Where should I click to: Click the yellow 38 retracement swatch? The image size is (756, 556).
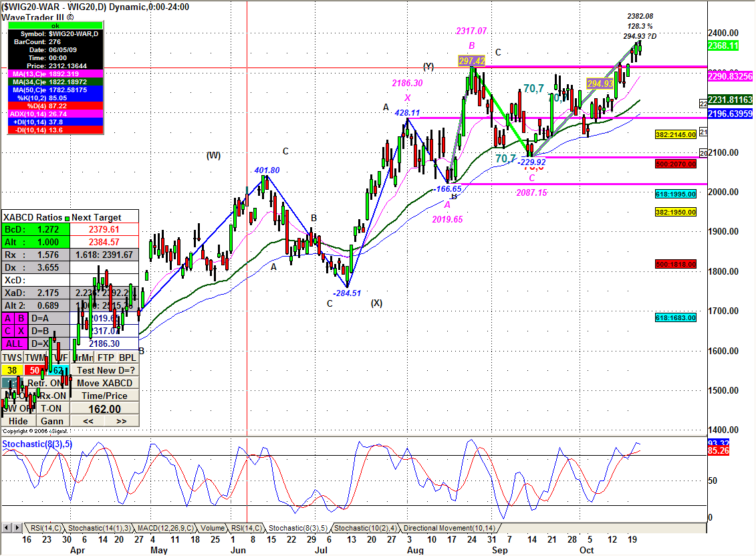12,370
